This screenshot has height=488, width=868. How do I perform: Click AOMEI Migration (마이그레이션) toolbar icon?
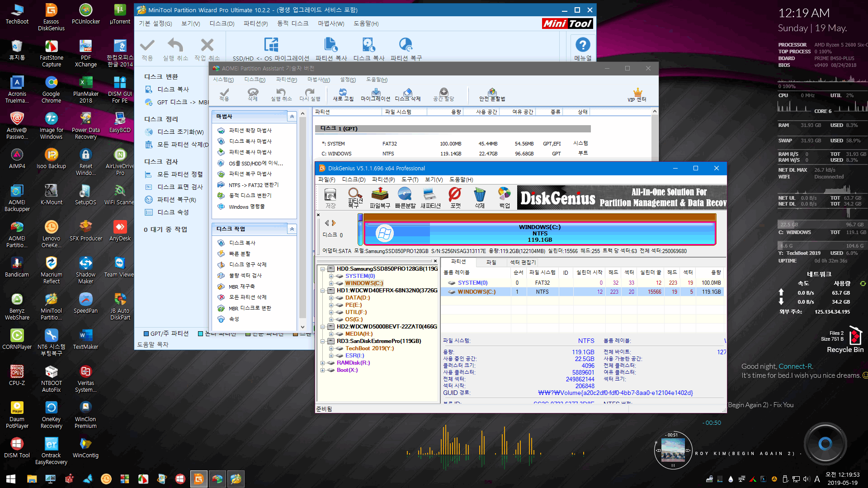pyautogui.click(x=375, y=94)
